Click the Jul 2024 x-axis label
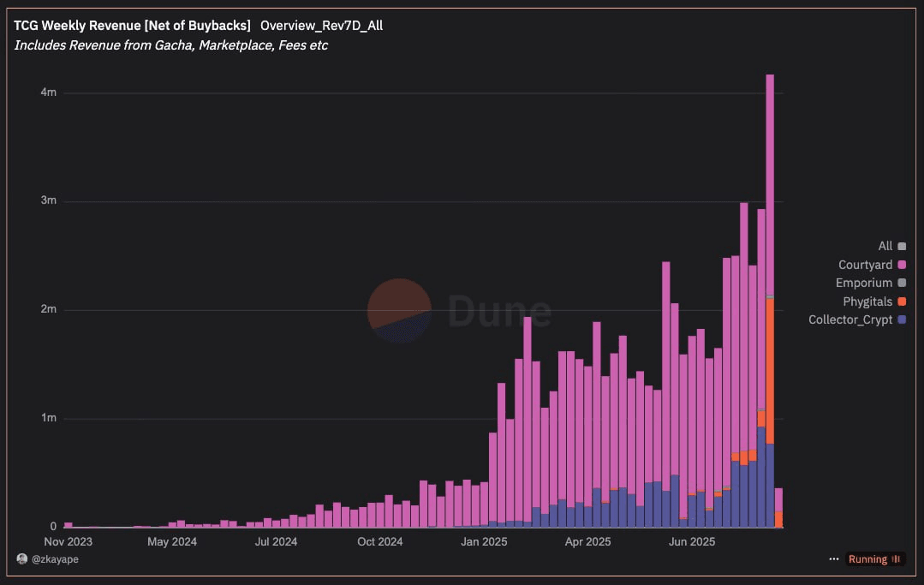Screen dimensions: 924x585 (x=276, y=542)
